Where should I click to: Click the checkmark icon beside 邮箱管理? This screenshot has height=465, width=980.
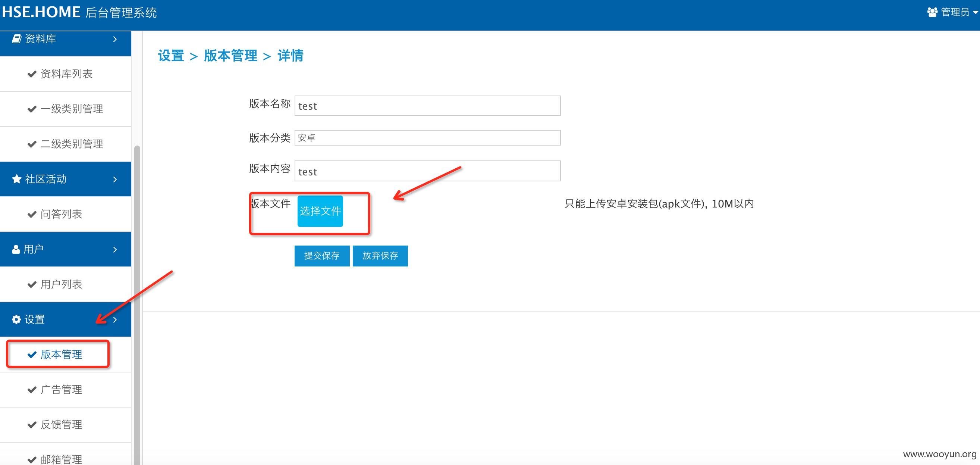[x=32, y=460]
